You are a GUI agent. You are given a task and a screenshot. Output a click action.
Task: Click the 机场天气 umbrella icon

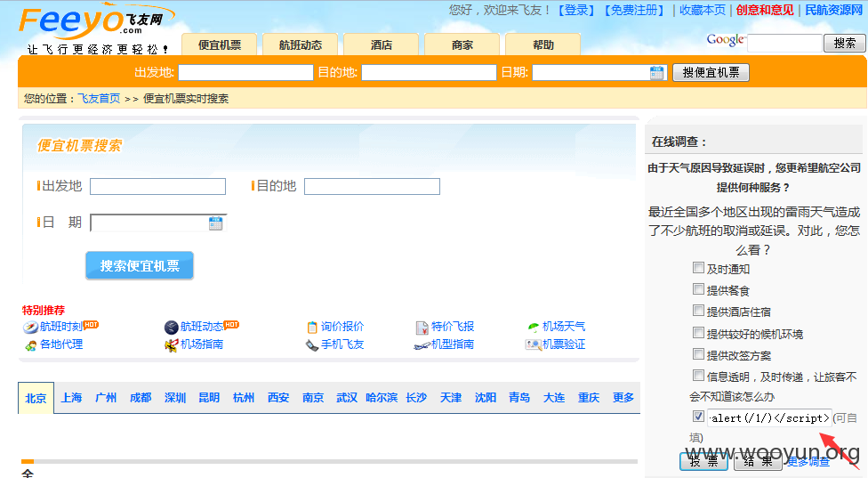(533, 327)
